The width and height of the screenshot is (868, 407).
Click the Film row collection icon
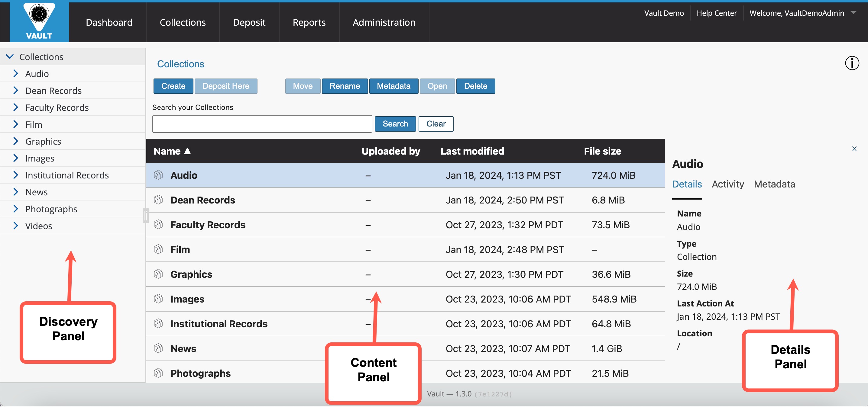point(158,249)
